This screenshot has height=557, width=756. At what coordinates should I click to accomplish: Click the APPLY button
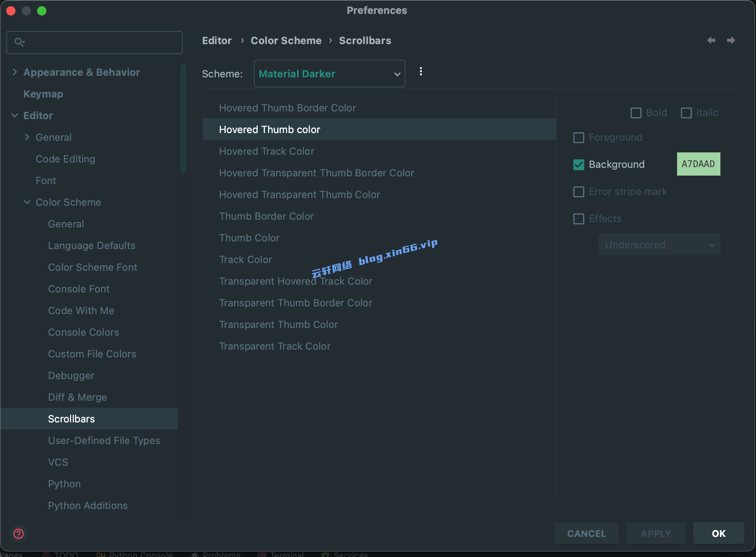click(x=656, y=533)
